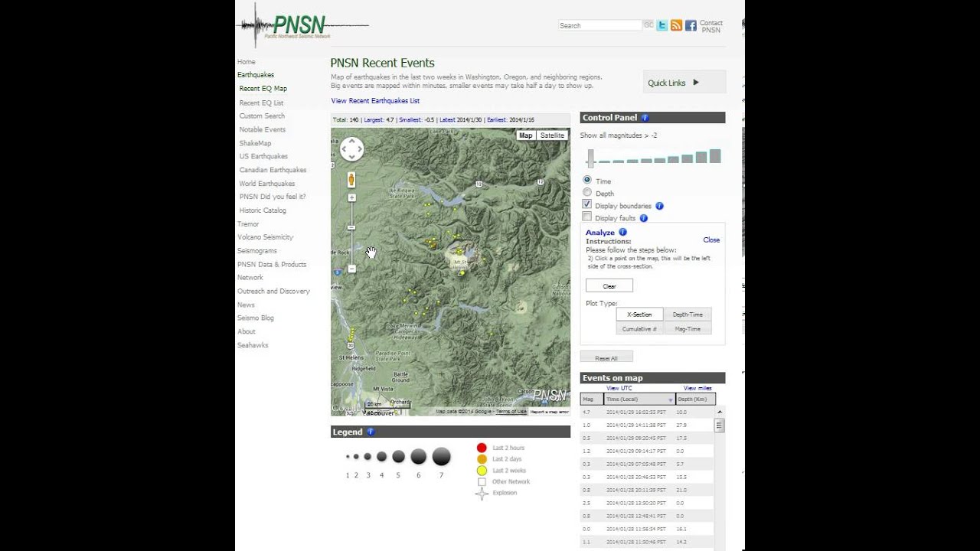Open Custom Search in sidebar
Viewport: 980px width, 551px height.
click(262, 116)
